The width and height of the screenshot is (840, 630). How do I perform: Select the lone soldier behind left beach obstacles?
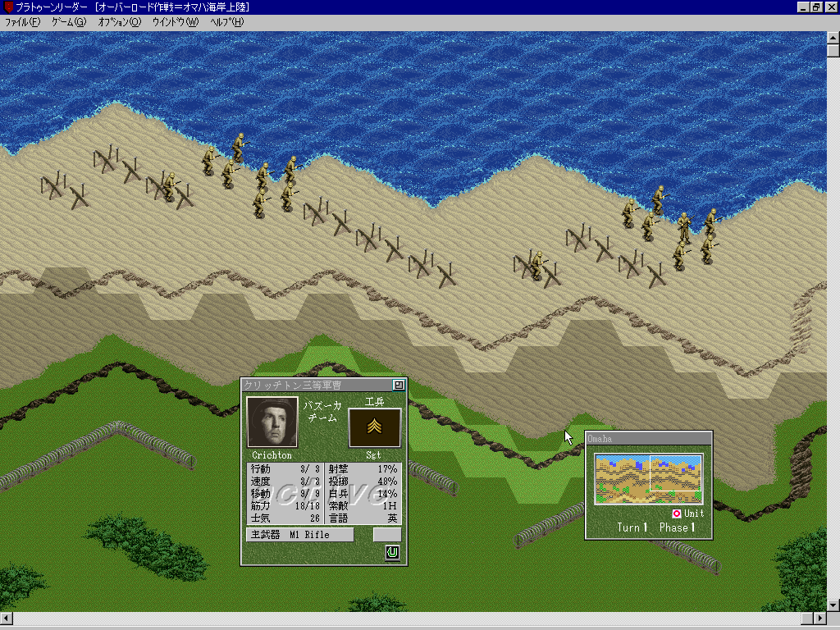click(169, 186)
